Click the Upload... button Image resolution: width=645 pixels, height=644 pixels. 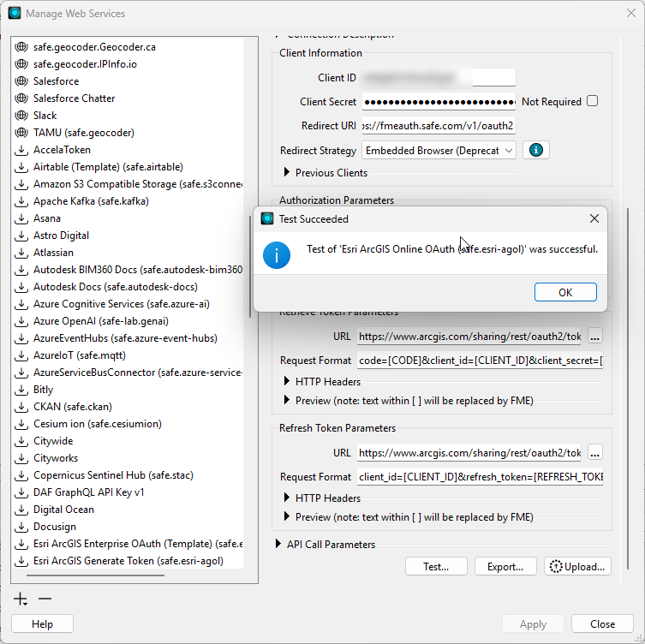pos(577,567)
